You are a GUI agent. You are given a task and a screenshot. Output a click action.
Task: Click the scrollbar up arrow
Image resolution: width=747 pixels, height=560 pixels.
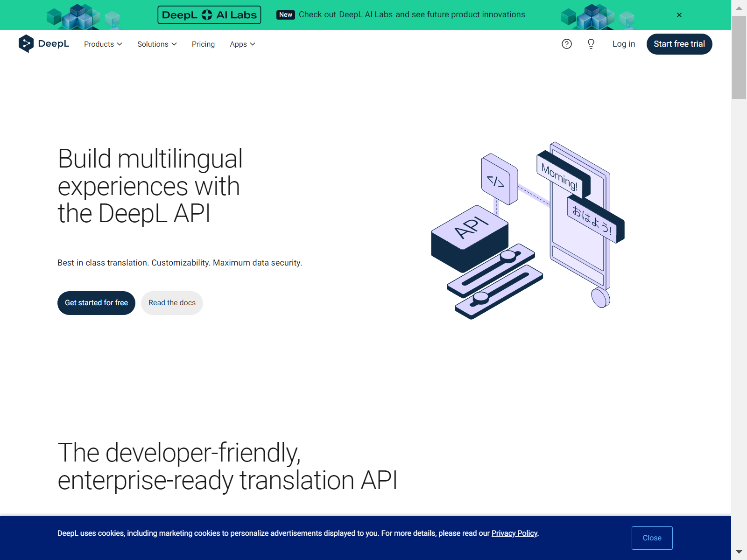click(x=739, y=8)
